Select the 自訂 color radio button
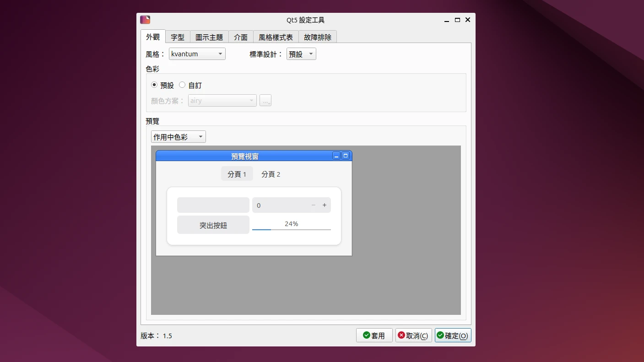The height and width of the screenshot is (362, 644). click(x=182, y=85)
